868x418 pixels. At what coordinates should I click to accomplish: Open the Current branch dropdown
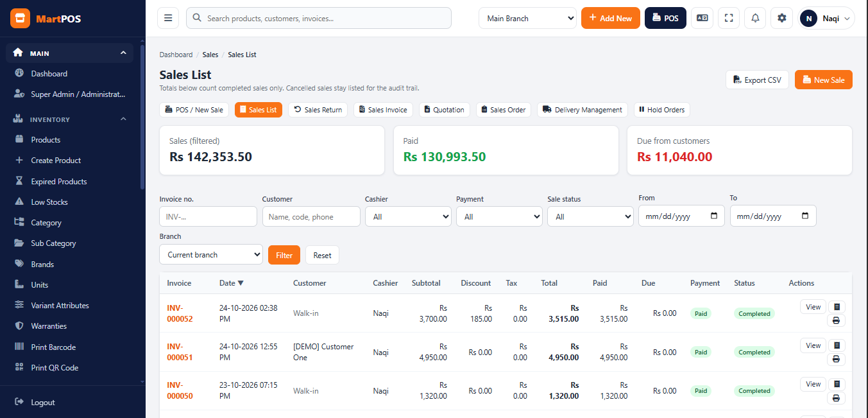(x=211, y=254)
